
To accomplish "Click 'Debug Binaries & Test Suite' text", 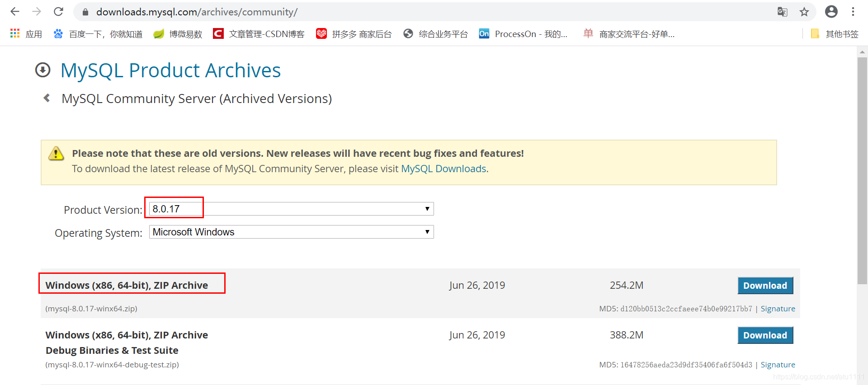I will coord(112,350).
